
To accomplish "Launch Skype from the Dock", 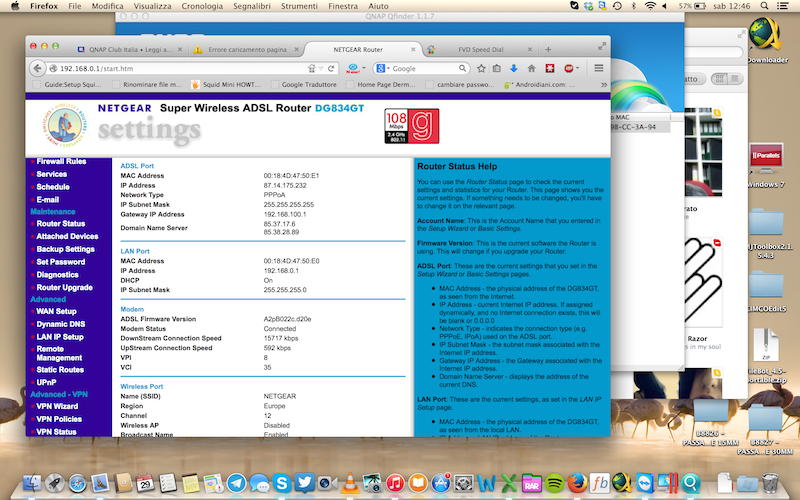I will [x=282, y=484].
